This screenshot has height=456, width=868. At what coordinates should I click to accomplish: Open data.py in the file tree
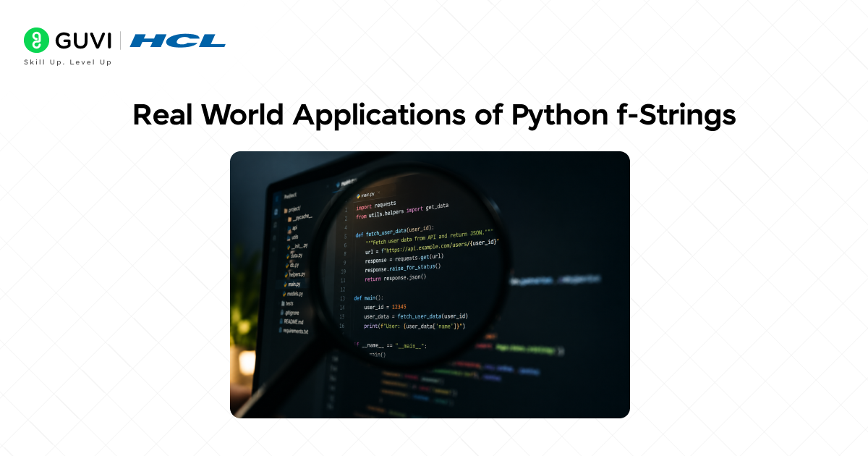[295, 256]
